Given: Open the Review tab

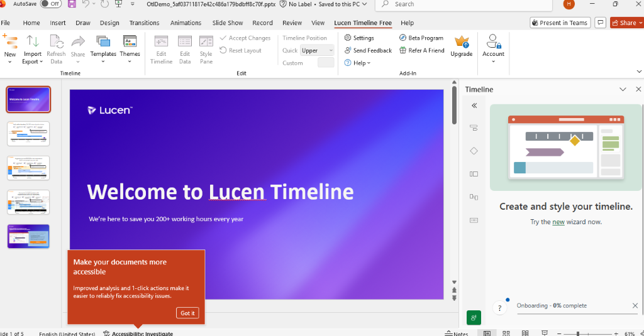Looking at the screenshot, I should pyautogui.click(x=292, y=23).
